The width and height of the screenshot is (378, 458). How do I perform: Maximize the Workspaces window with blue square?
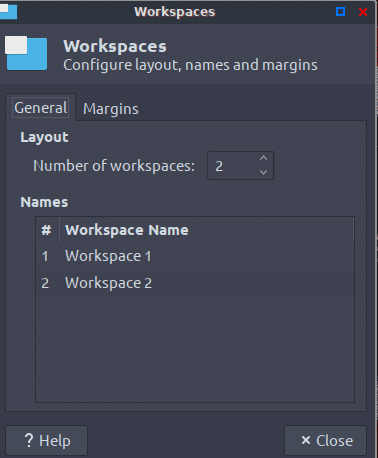point(340,12)
